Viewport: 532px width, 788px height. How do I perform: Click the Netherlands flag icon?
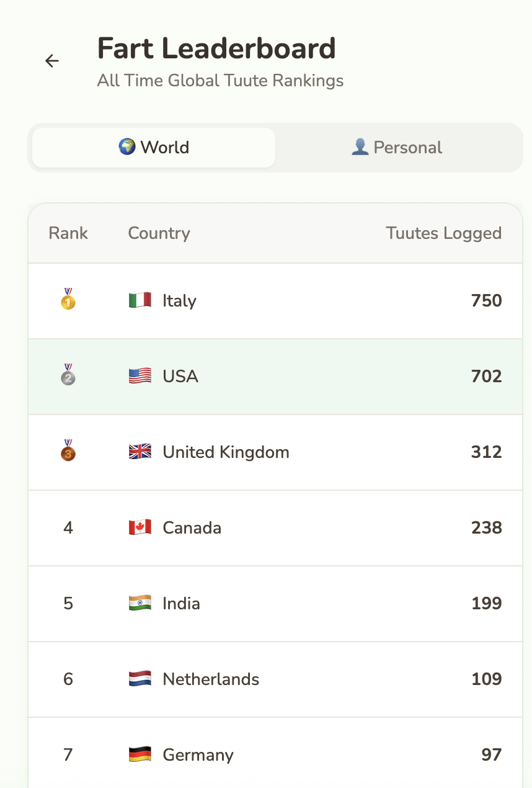click(140, 679)
